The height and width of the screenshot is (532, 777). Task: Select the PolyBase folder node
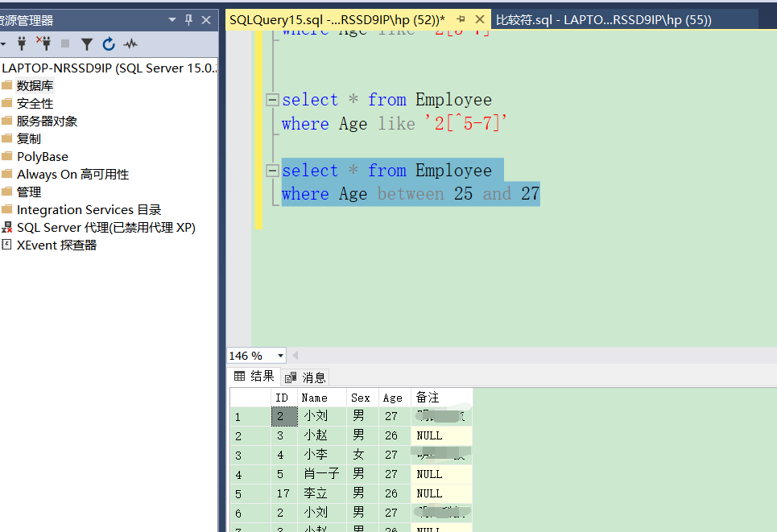click(x=43, y=156)
